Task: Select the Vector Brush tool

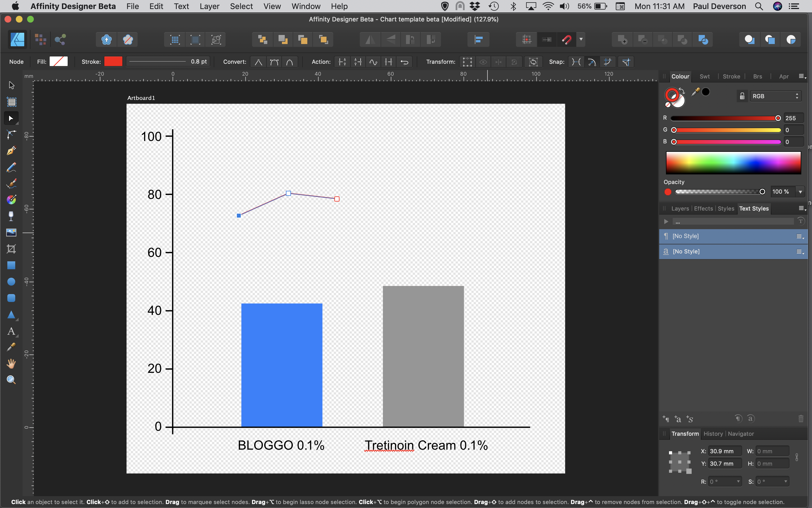Action: pos(11,183)
